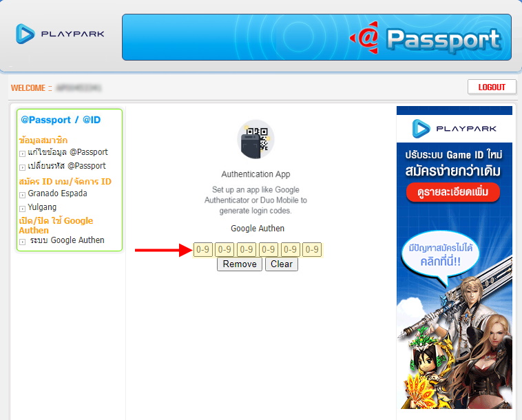
Task: Open the Yulgang ID management link
Action: coord(42,207)
